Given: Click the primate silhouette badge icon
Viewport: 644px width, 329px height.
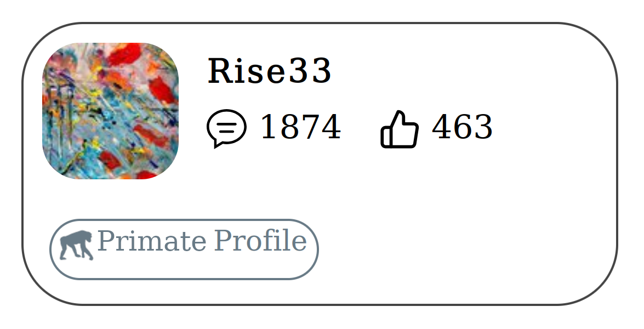Looking at the screenshot, I should coord(76,245).
